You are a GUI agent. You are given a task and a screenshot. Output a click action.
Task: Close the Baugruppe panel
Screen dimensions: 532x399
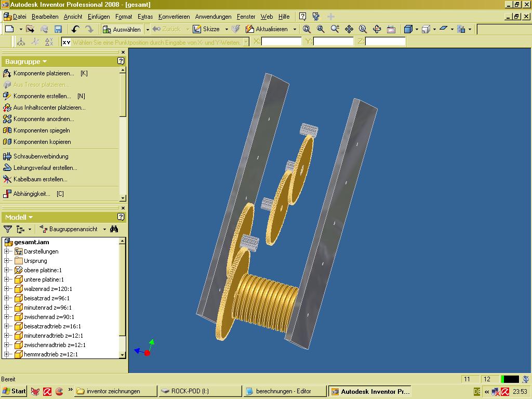[123, 52]
